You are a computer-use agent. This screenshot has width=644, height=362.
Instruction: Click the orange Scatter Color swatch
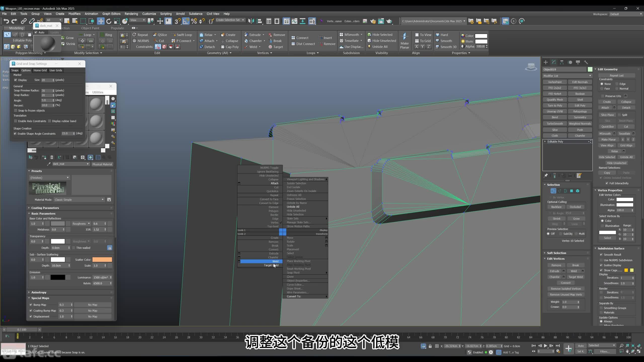[102, 260]
